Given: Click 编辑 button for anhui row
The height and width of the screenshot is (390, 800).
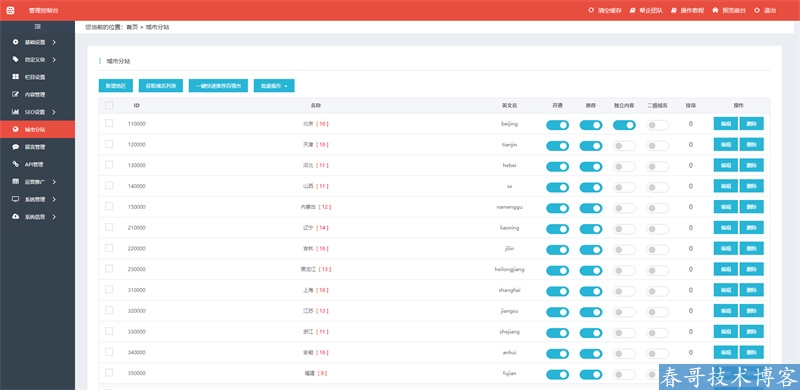Looking at the screenshot, I should pyautogui.click(x=726, y=352).
